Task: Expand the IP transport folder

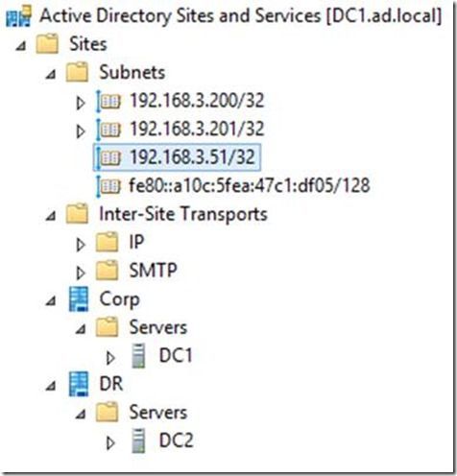Action: [81, 245]
